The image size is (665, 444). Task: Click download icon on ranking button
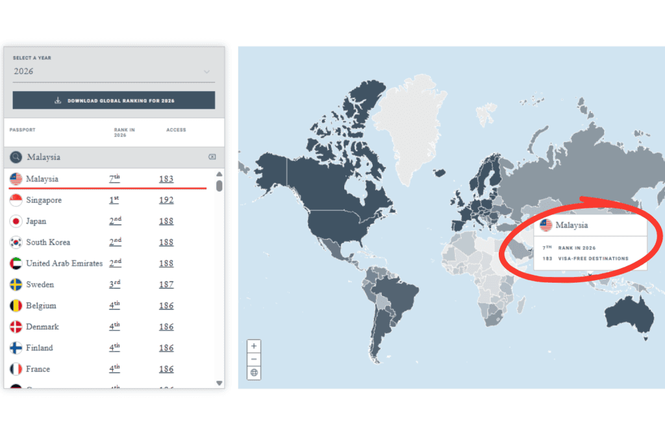point(58,101)
